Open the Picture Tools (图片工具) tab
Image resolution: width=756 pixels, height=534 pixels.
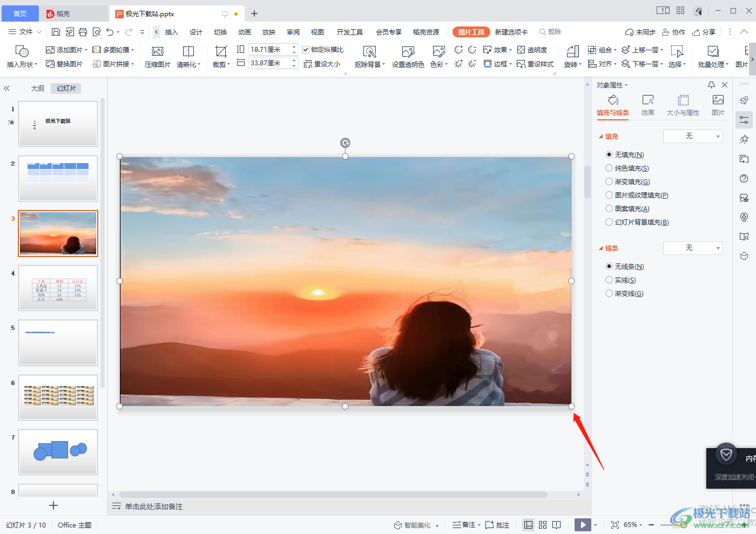(471, 32)
